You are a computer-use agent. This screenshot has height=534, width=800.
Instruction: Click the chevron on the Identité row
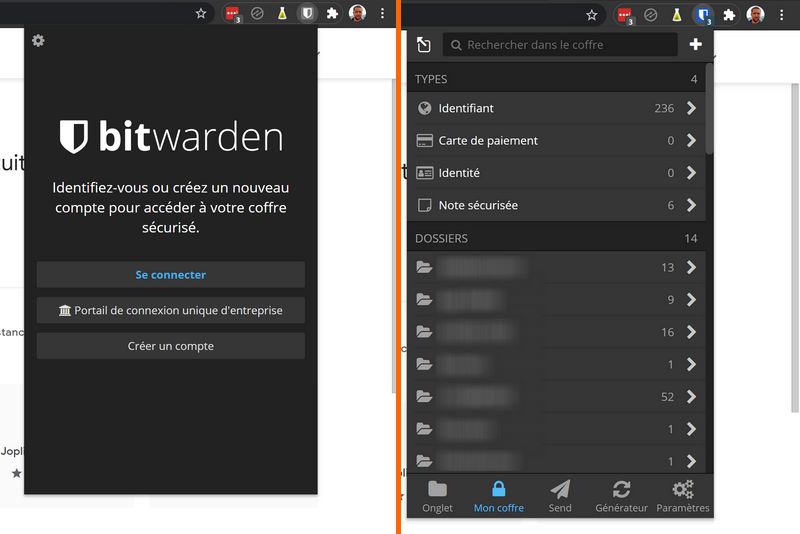[691, 173]
